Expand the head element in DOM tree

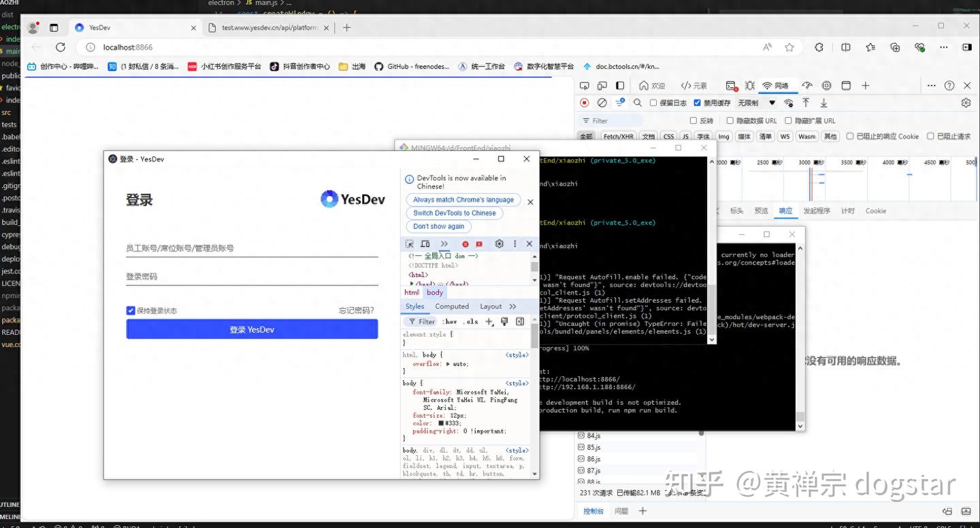412,284
